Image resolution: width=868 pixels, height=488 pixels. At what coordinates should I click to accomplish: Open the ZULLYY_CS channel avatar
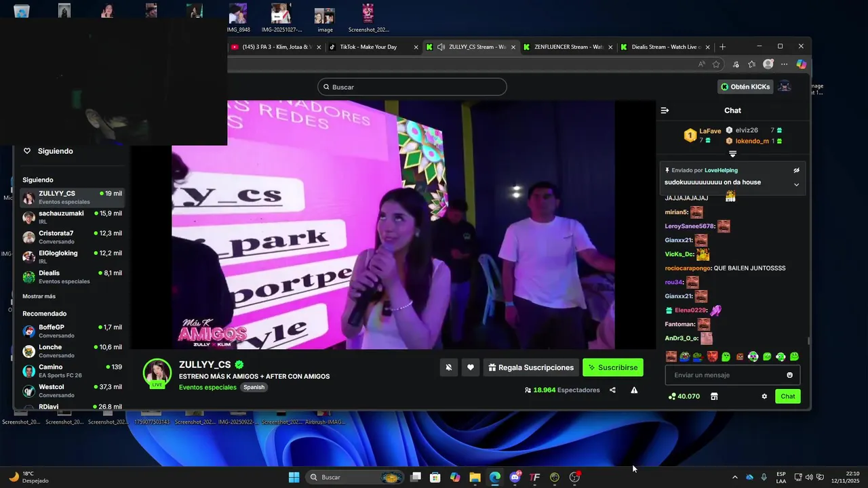pyautogui.click(x=157, y=373)
